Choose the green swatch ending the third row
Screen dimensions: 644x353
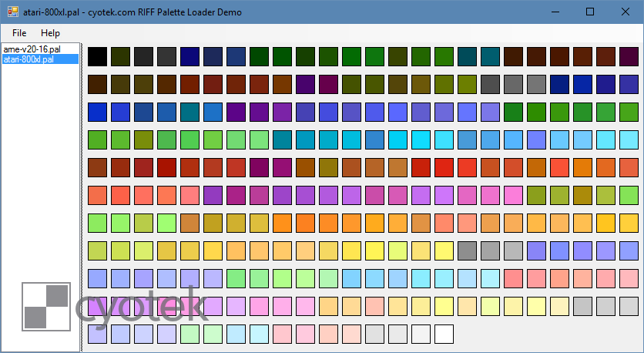629,112
